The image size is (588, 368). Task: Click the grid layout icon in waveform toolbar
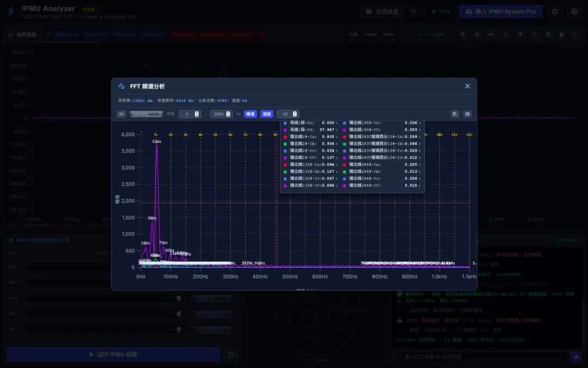[x=476, y=34]
